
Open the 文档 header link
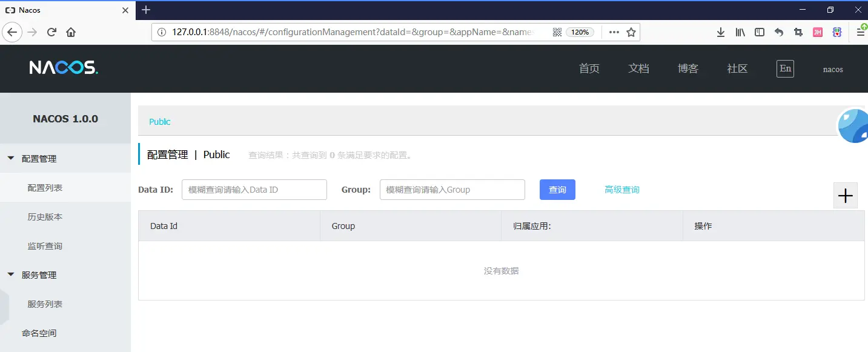click(x=638, y=68)
